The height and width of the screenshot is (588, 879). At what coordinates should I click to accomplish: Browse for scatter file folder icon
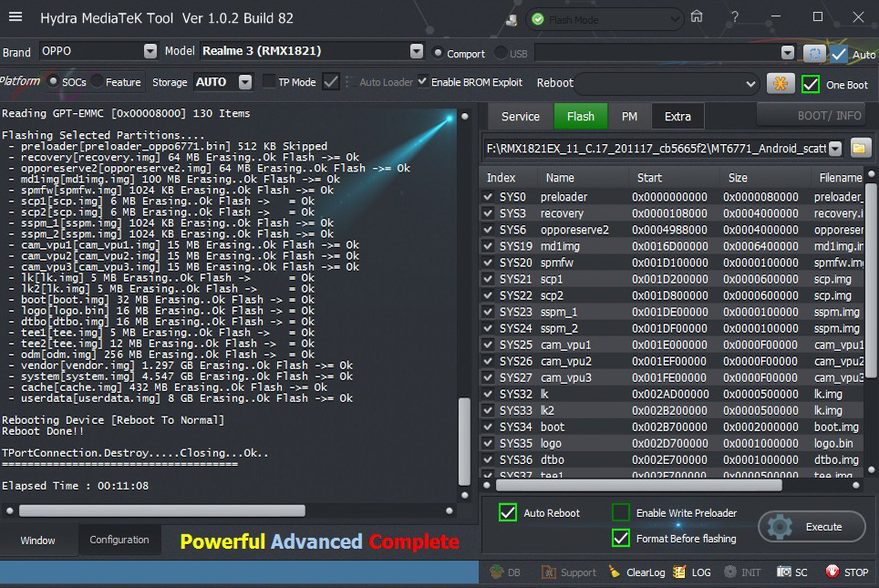860,149
